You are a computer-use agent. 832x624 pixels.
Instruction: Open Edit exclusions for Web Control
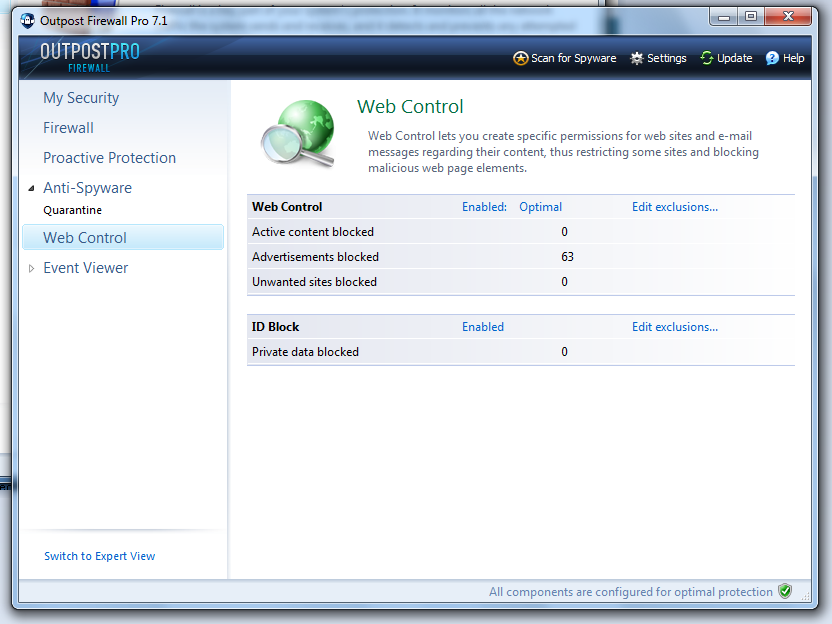pyautogui.click(x=674, y=207)
